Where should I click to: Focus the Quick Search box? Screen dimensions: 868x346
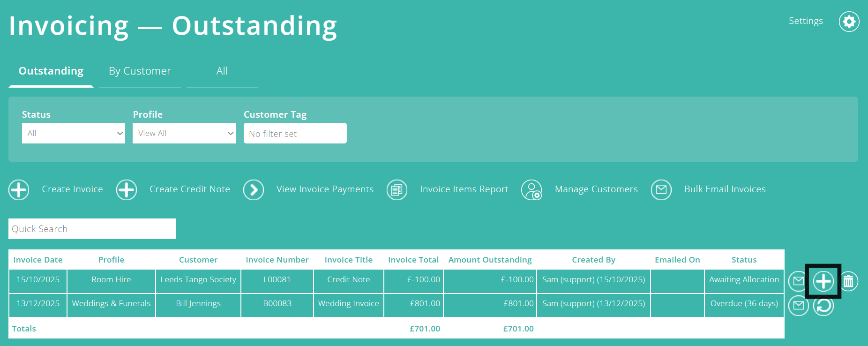coord(92,229)
